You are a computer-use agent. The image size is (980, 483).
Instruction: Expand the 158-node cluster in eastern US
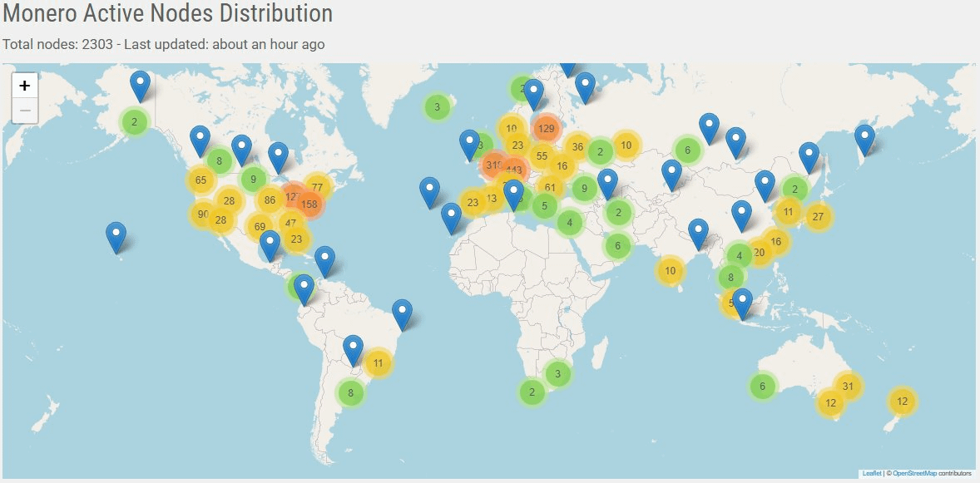[x=309, y=202]
